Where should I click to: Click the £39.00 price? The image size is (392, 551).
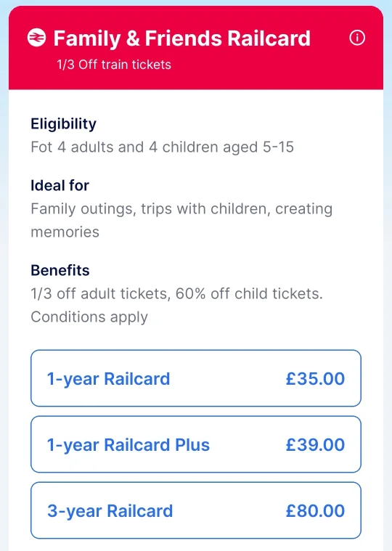tap(315, 444)
